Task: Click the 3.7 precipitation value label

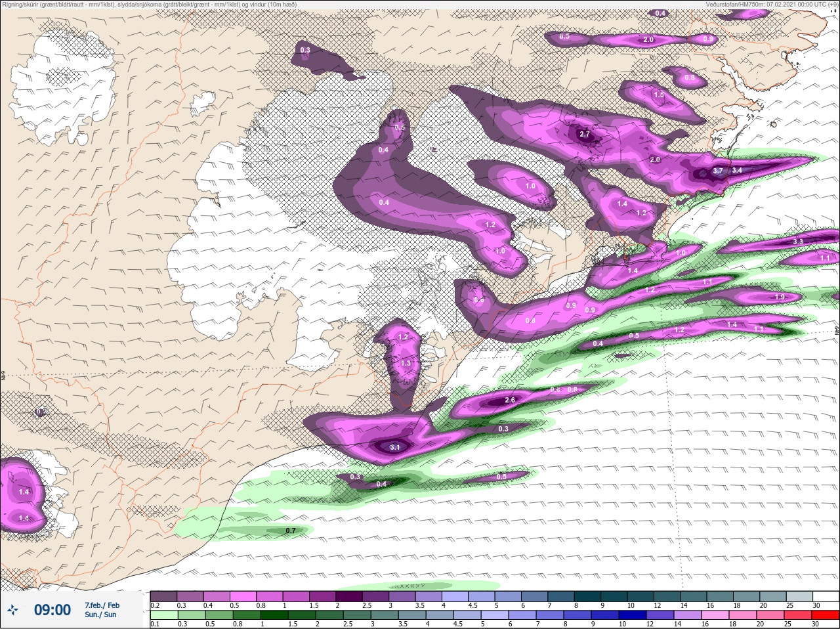Action: (x=718, y=171)
